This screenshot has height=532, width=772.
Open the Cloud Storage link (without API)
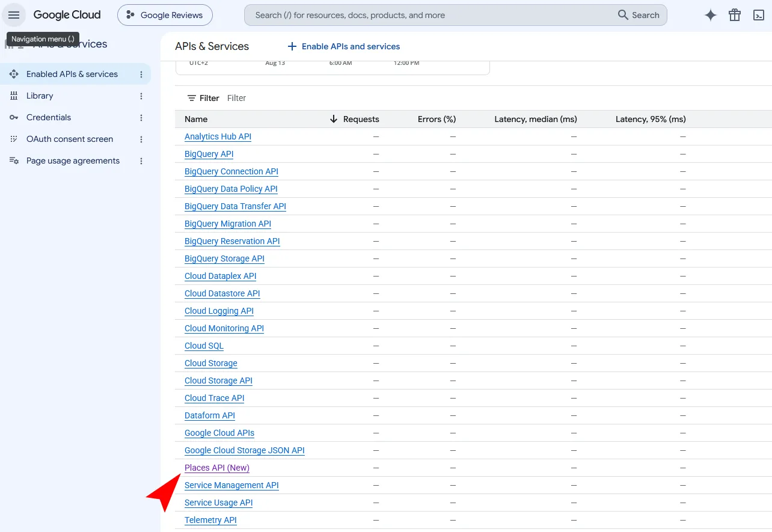coord(211,364)
